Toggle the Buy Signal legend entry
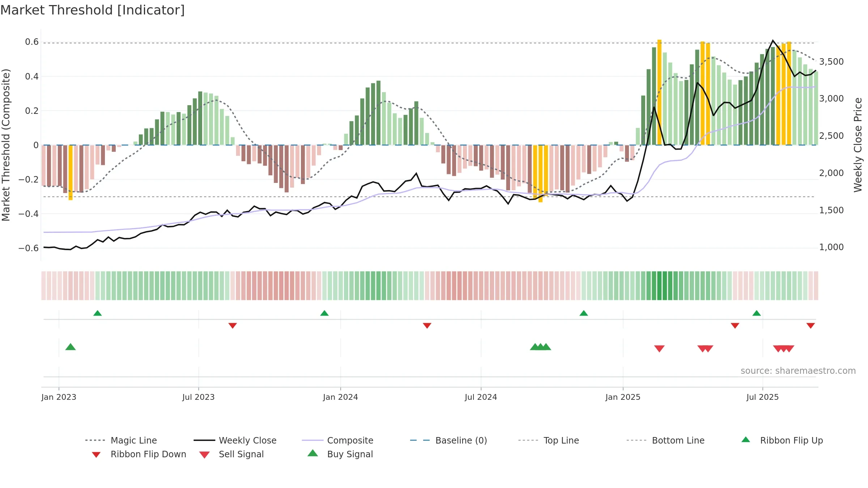 [340, 454]
